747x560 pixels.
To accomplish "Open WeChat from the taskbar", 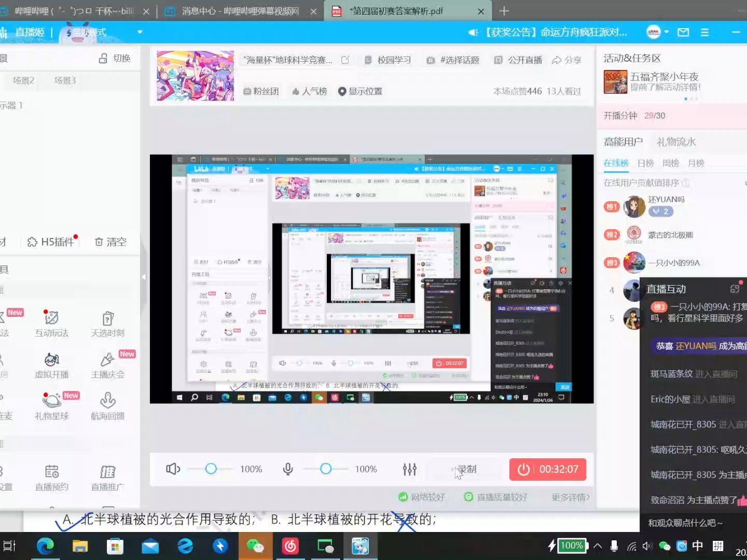I will 255,546.
